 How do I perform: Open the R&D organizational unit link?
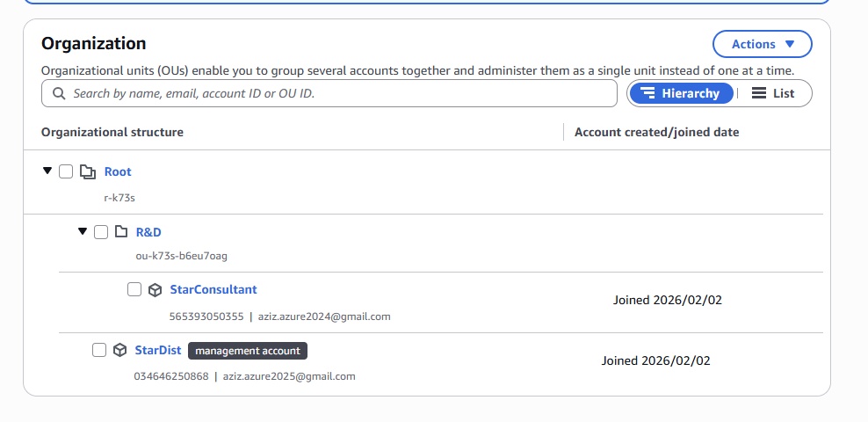coord(148,232)
